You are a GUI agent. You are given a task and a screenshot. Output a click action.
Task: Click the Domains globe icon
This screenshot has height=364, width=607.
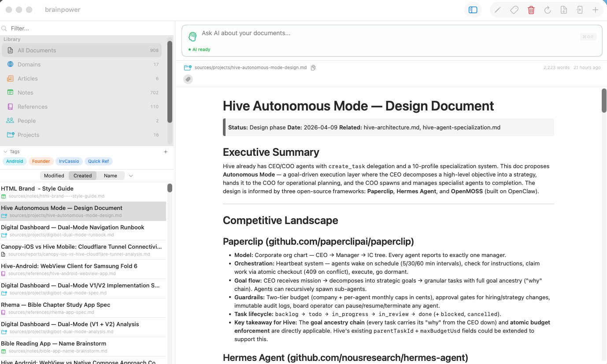point(10,64)
